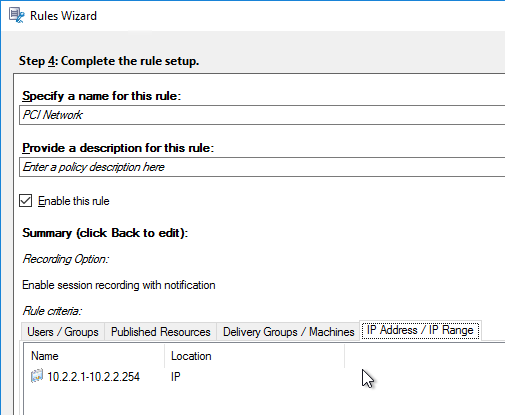Sort by the Name column header
Viewport: 505px width, 415px height.
pos(94,356)
